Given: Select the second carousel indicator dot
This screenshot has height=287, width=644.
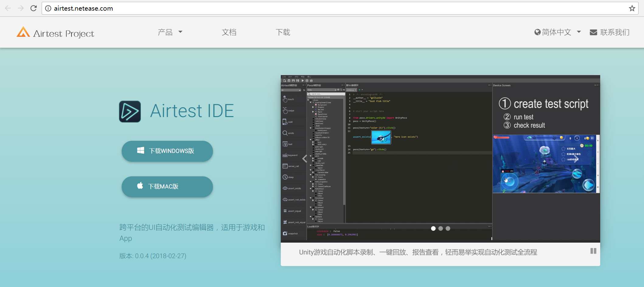Looking at the screenshot, I should pyautogui.click(x=440, y=229).
